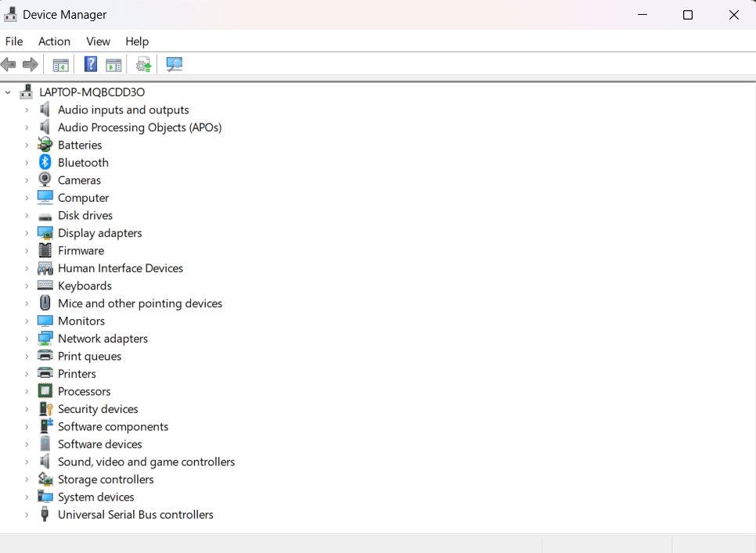Expand the Disk drives chevron
Viewport: 756px width, 553px height.
point(27,216)
